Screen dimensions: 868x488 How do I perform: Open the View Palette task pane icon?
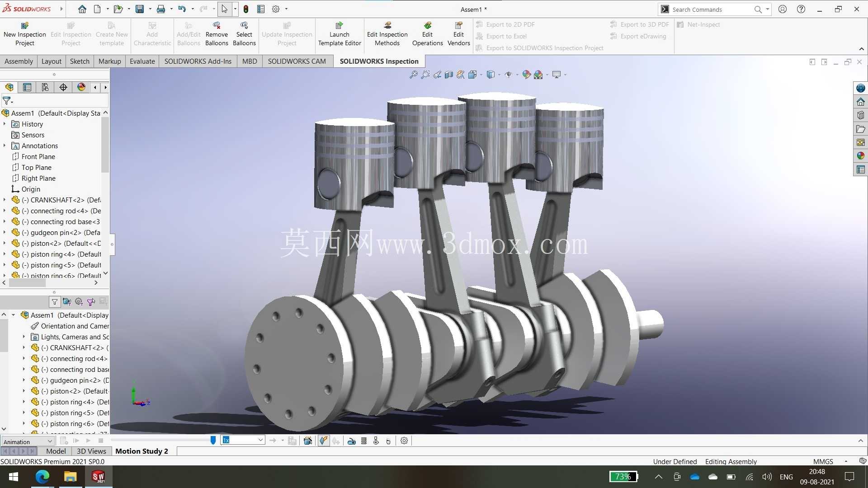point(861,142)
